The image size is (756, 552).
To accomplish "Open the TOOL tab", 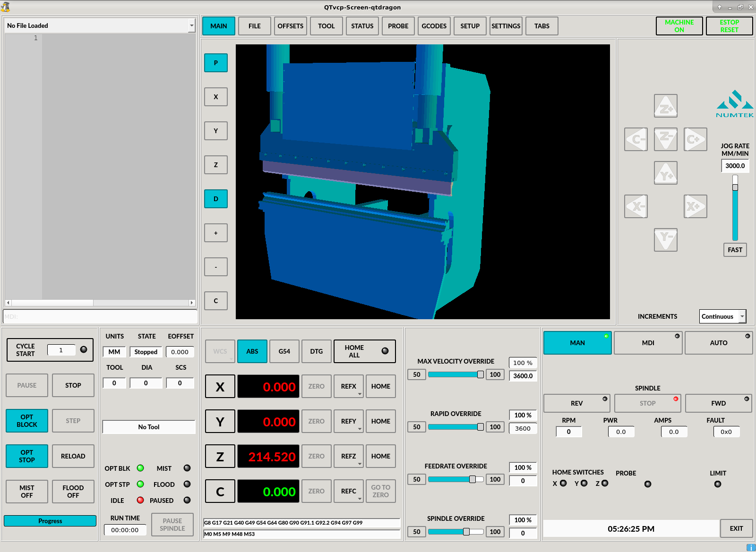I will pyautogui.click(x=326, y=26).
